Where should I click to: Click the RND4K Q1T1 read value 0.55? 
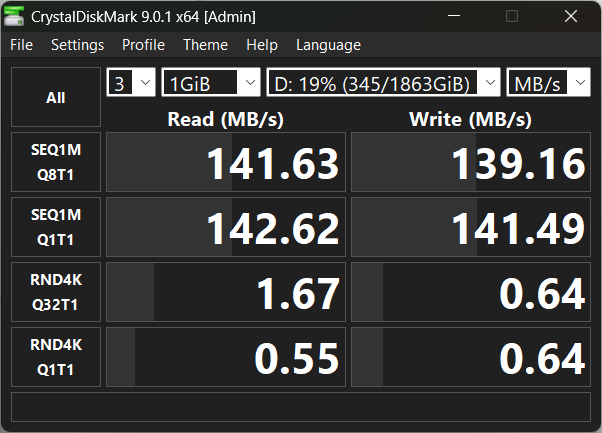[226, 357]
